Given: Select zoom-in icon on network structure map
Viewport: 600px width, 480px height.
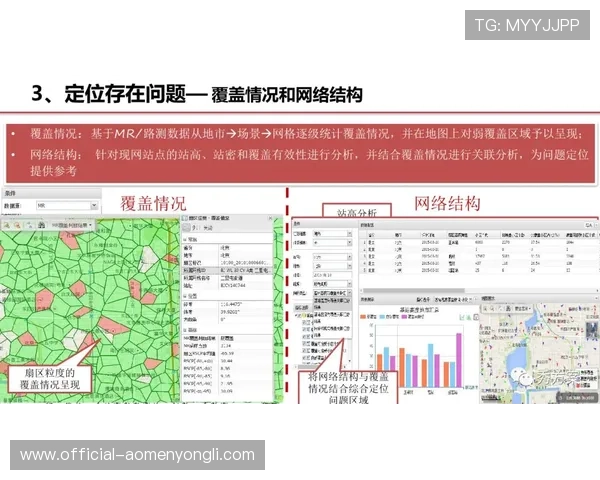Looking at the screenshot, I should [x=485, y=308].
